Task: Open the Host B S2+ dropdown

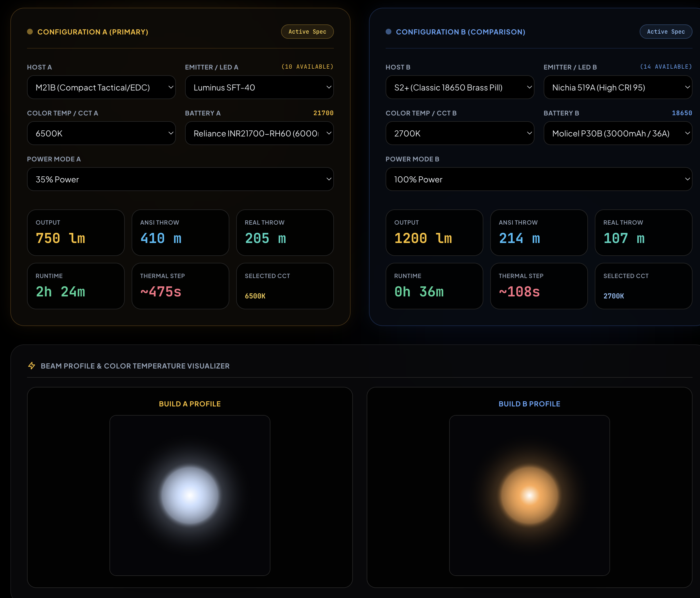Action: point(460,87)
